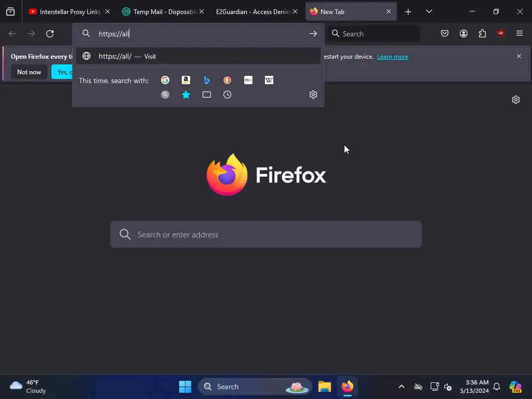Viewport: 532px width, 399px height.
Task: Open the cloud sync tray icon
Action: pos(418,387)
